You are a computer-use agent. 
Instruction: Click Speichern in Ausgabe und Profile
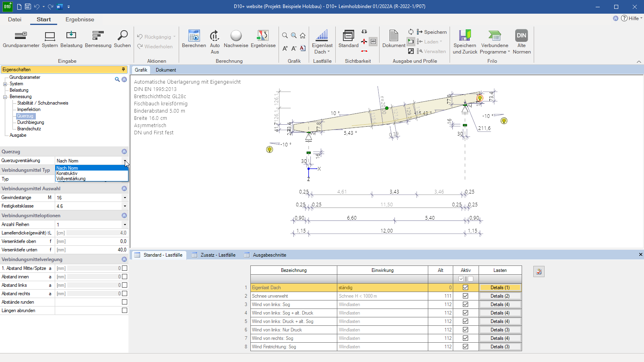click(431, 32)
